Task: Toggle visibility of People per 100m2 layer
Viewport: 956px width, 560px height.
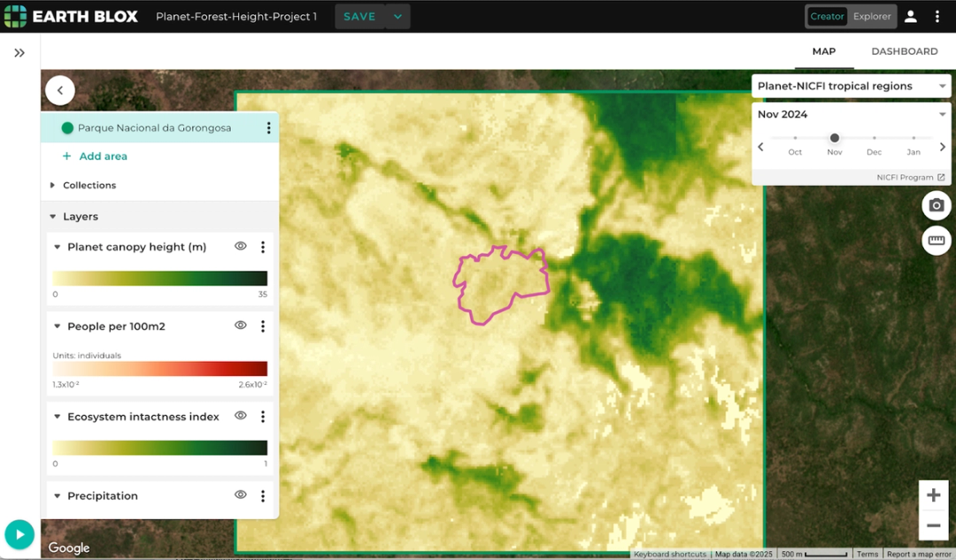Action: tap(240, 326)
